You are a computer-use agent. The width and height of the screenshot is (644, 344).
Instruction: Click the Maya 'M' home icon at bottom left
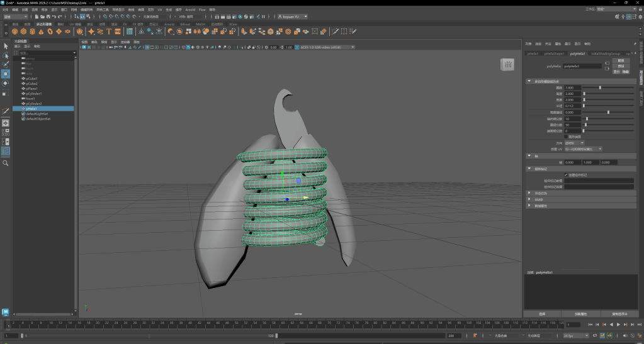click(x=6, y=312)
